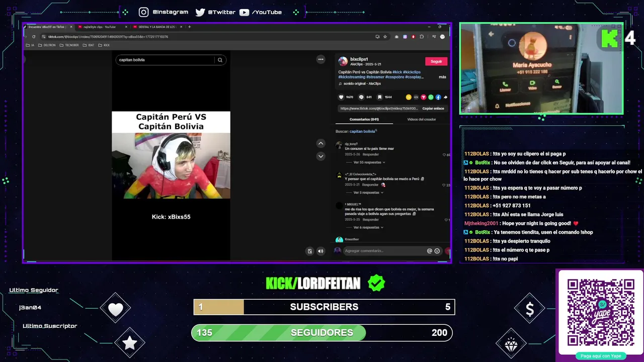Image resolution: width=644 pixels, height=362 pixels.
Task: Click the search magnifier icon beside 'capitan bolivia'
Action: [220, 60]
